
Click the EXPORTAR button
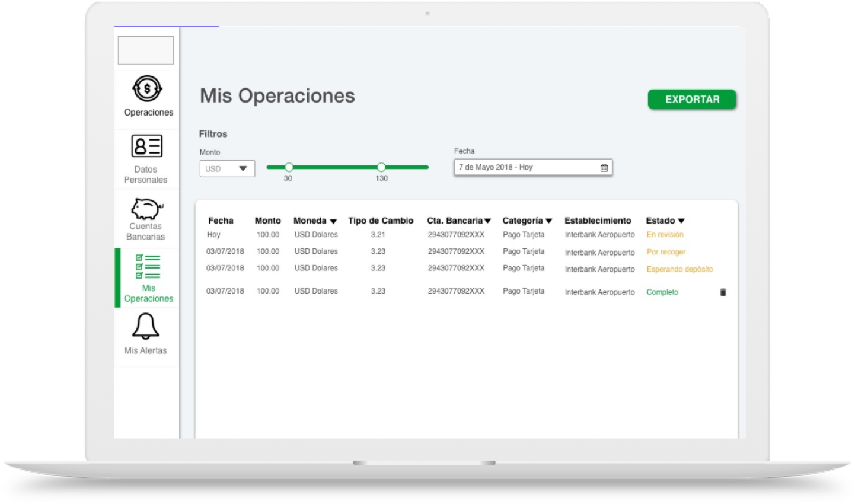tap(691, 100)
